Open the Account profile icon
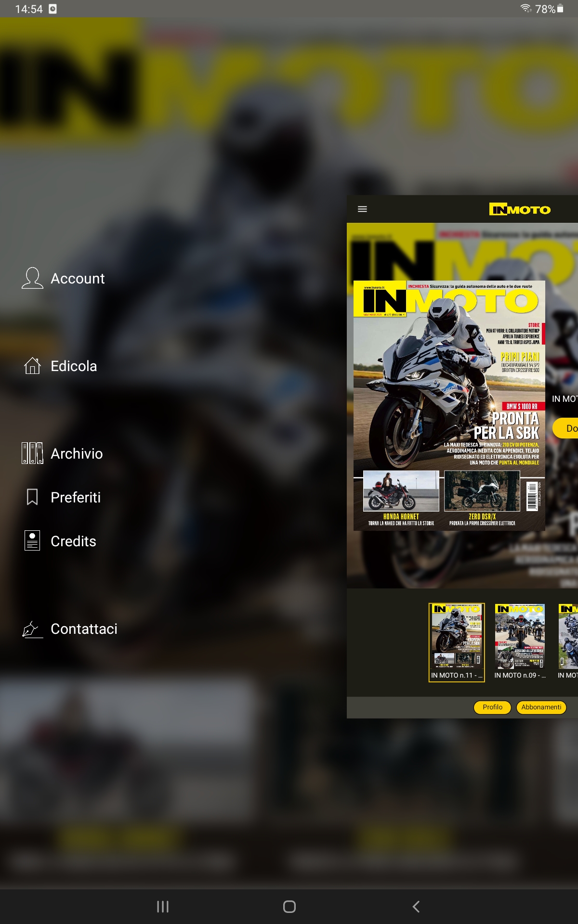 coord(32,278)
